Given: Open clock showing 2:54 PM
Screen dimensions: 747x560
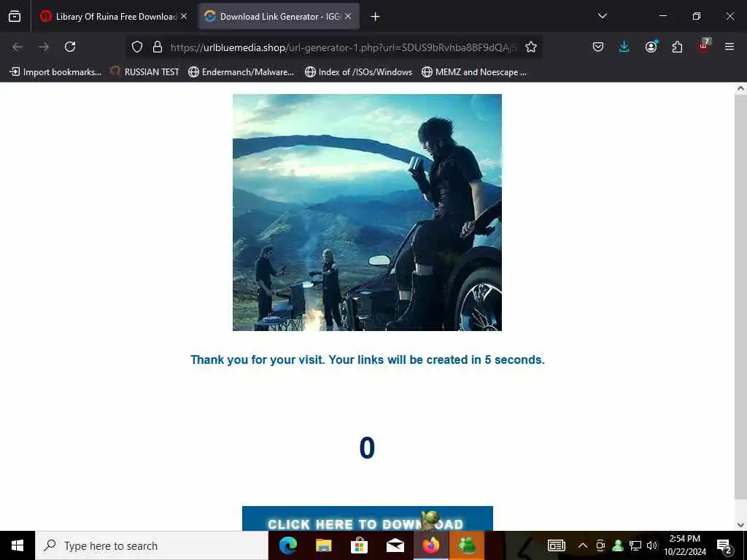Looking at the screenshot, I should click(685, 545).
